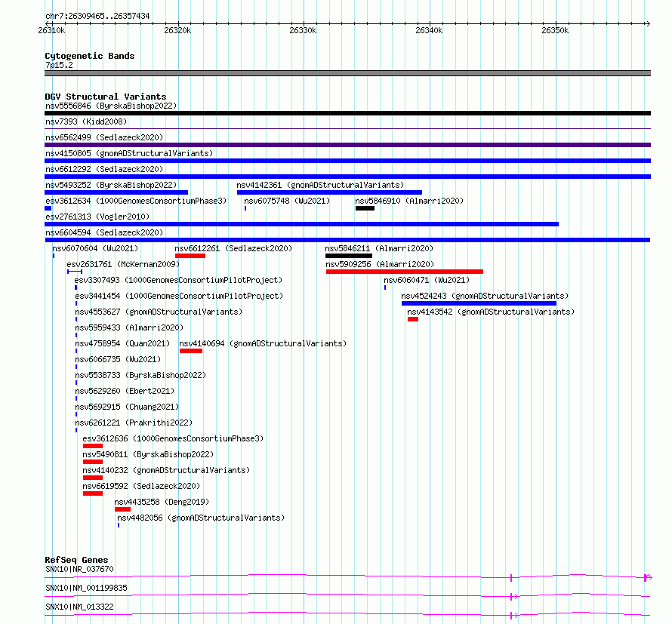Click the nsv6562499 purple variant bar
The width and height of the screenshot is (672, 624).
(x=347, y=145)
